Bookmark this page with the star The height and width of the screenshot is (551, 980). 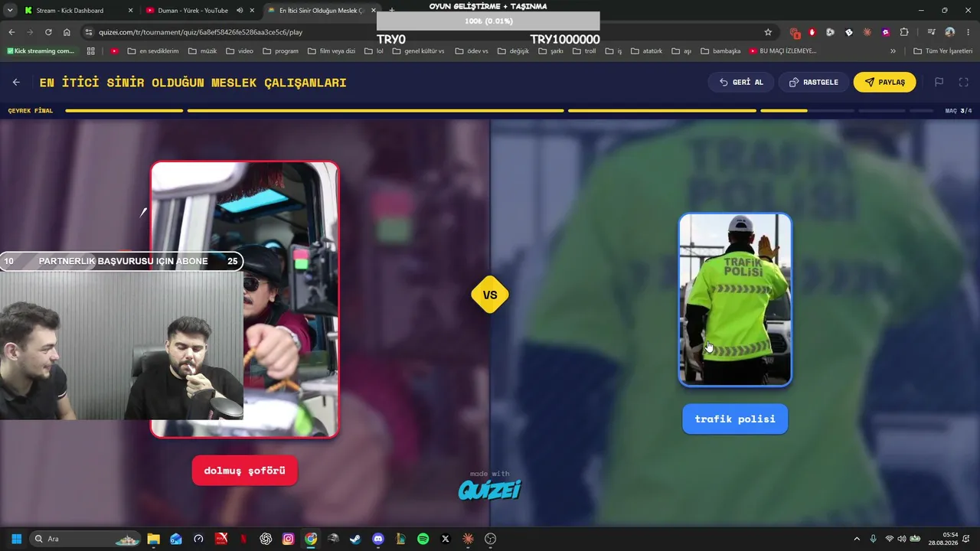(768, 32)
